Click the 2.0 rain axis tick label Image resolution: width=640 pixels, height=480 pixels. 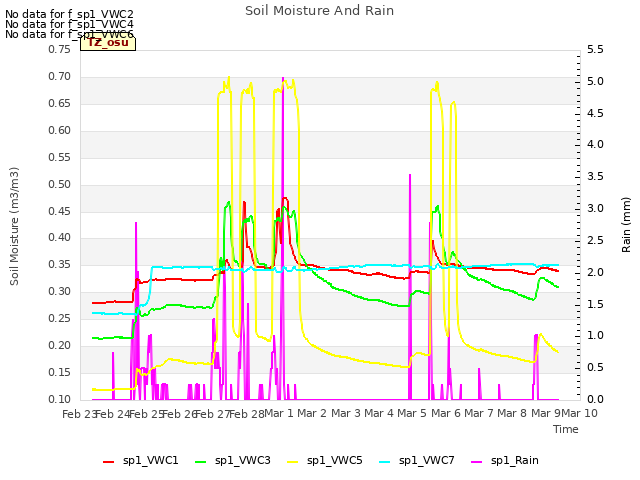596,272
